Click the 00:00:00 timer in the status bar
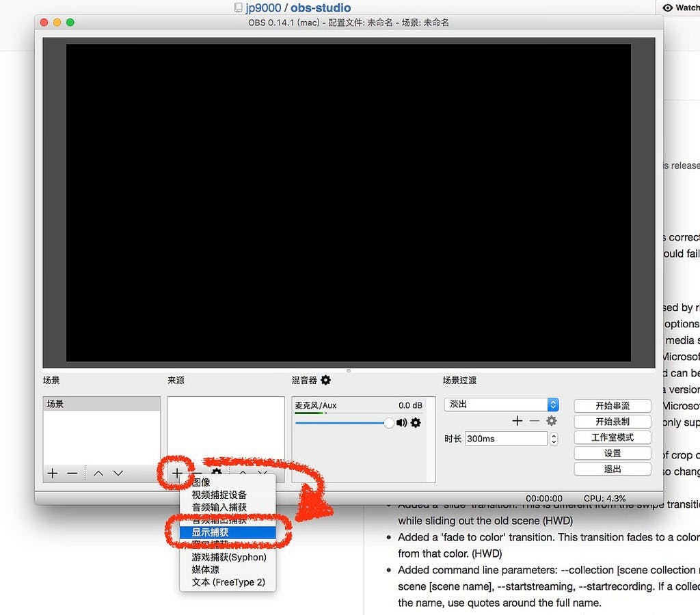The width and height of the screenshot is (700, 615). (543, 498)
